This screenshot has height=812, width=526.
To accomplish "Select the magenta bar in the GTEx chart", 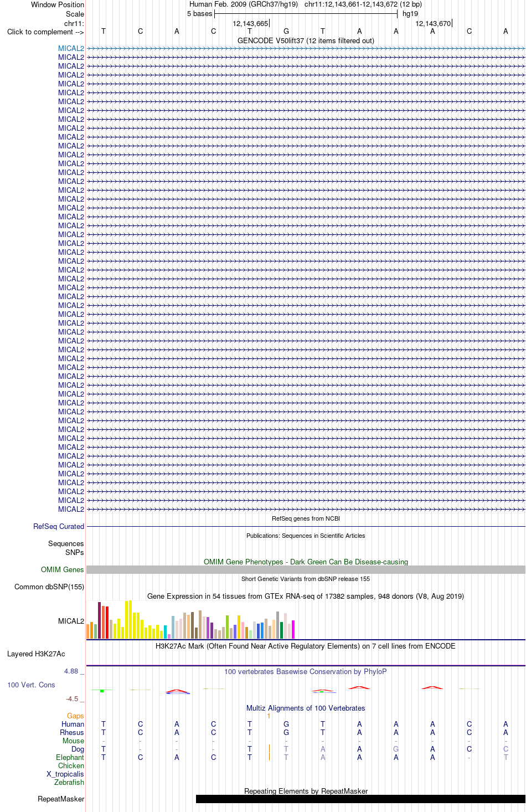I will click(293, 630).
